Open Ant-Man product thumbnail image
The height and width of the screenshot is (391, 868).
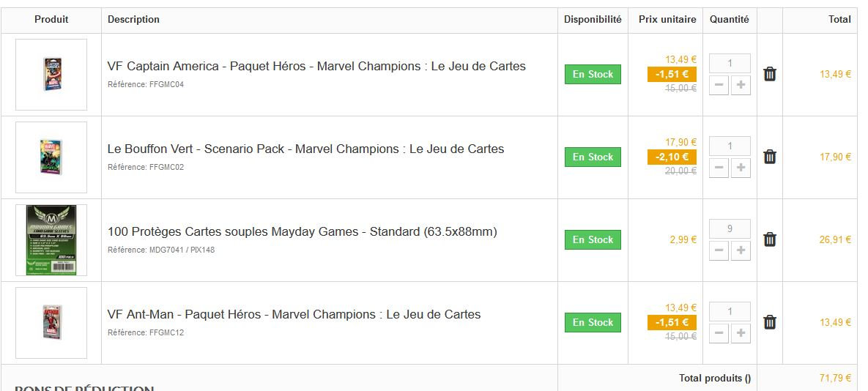51,323
